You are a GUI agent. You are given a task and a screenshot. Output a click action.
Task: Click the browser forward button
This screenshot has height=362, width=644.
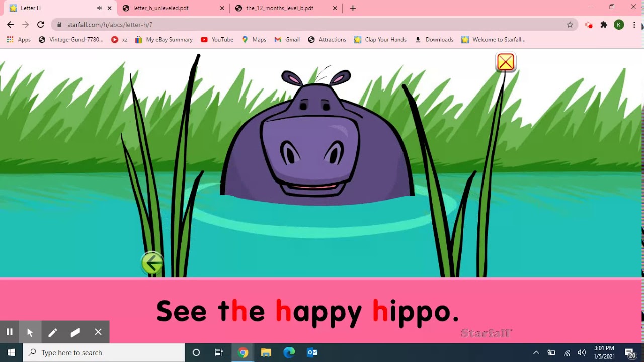pos(25,24)
